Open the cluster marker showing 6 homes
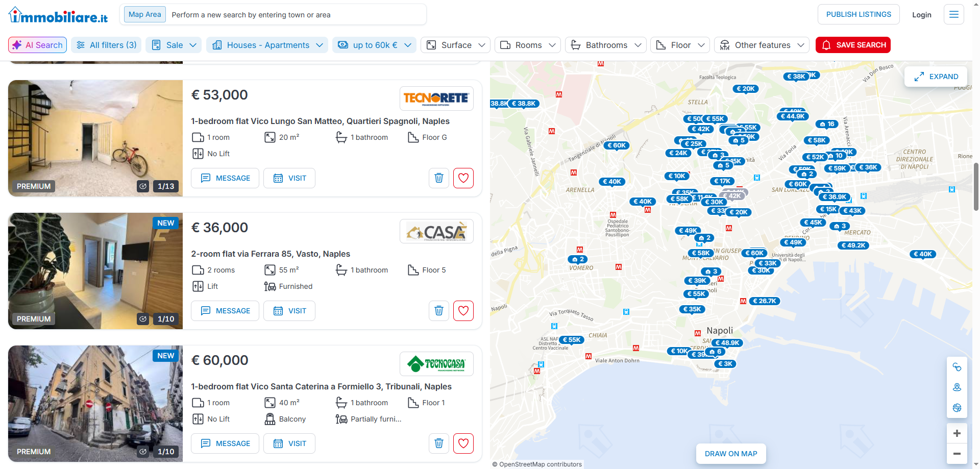This screenshot has height=469, width=980. click(716, 352)
